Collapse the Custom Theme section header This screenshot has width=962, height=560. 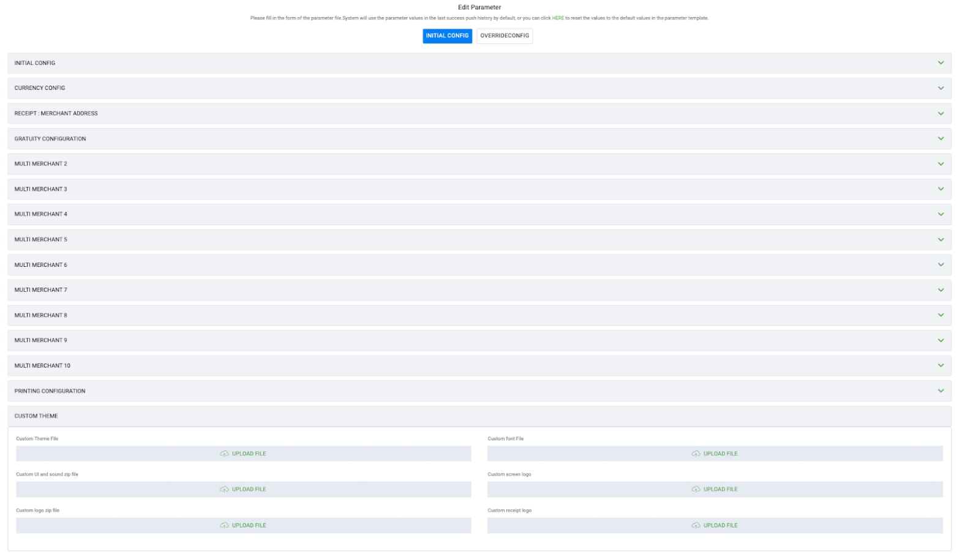[479, 416]
